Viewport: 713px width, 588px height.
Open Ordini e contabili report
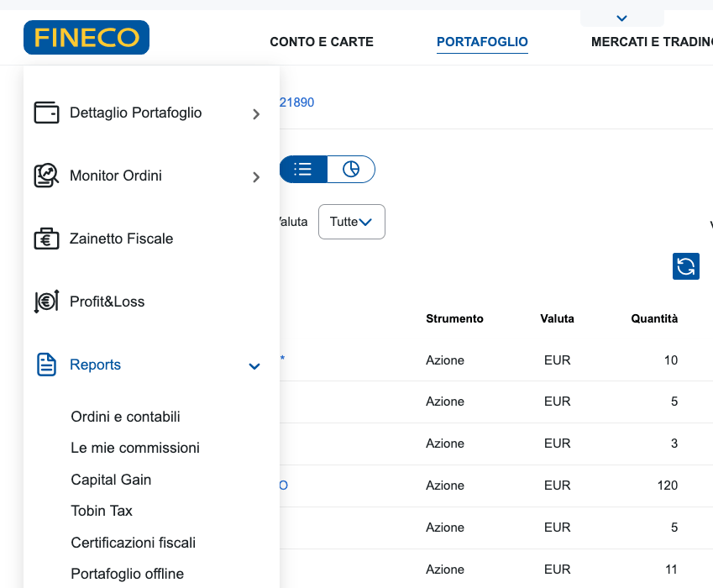[125, 417]
